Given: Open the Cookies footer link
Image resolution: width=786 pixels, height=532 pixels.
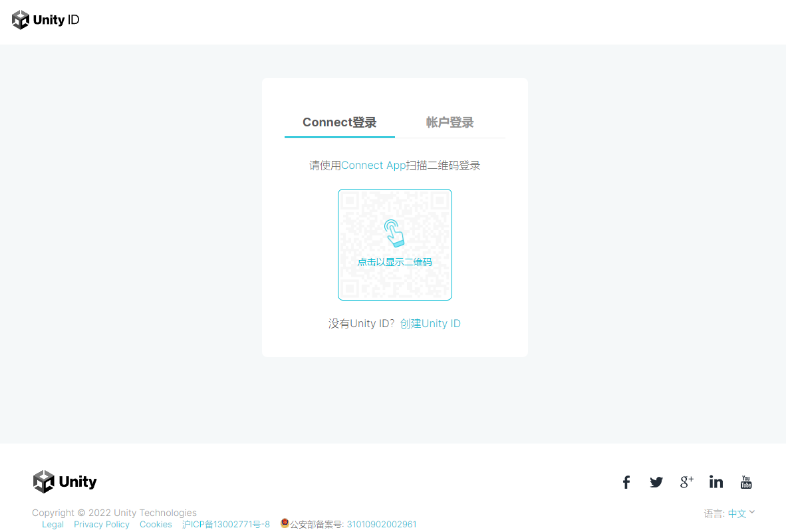Looking at the screenshot, I should click(x=156, y=525).
